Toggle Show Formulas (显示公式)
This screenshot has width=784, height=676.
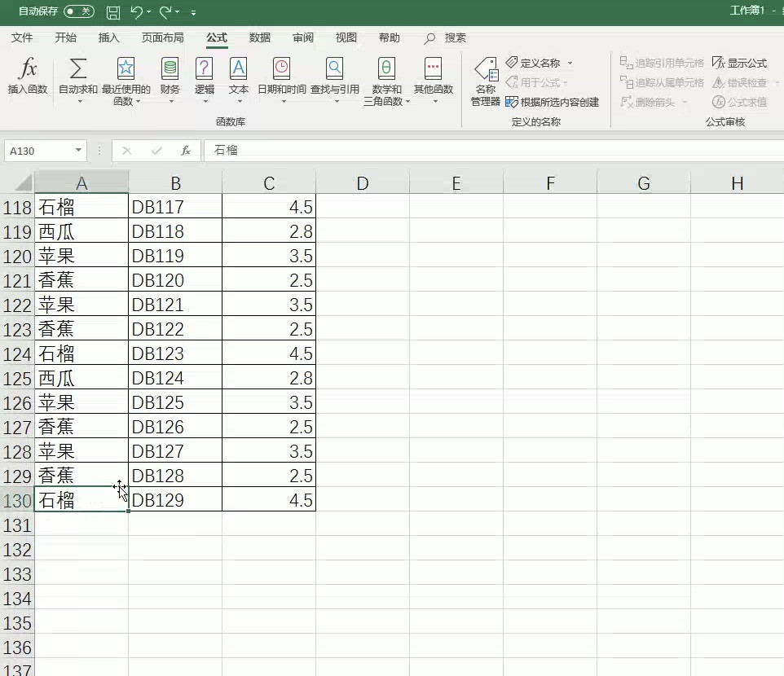[739, 63]
